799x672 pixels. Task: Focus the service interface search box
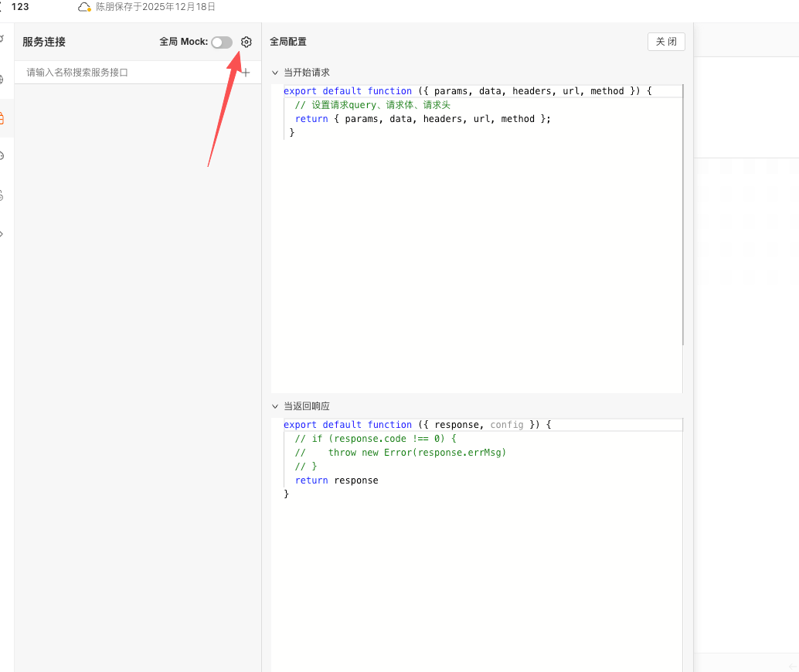click(x=127, y=73)
